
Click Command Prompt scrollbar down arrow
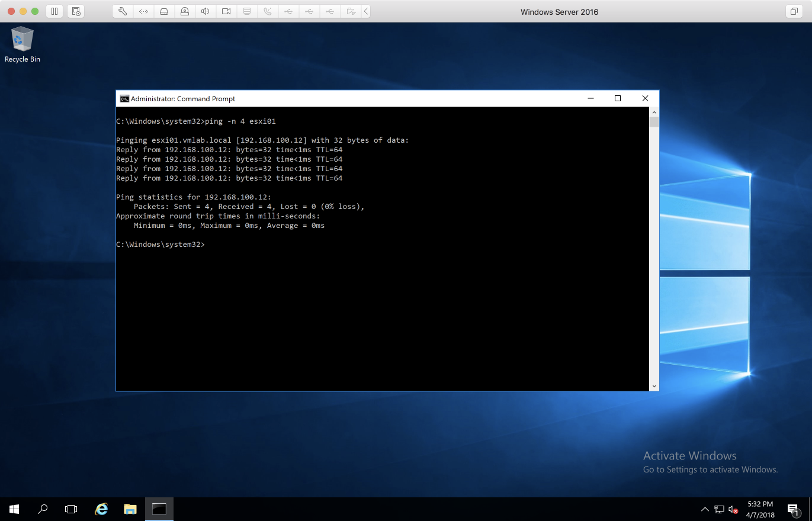coord(654,386)
